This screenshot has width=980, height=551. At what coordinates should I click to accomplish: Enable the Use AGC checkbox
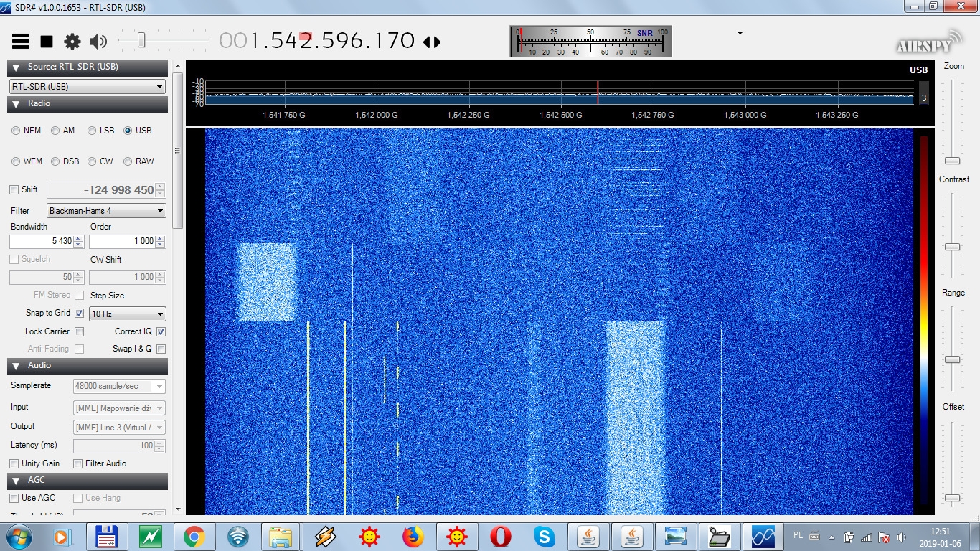(14, 498)
